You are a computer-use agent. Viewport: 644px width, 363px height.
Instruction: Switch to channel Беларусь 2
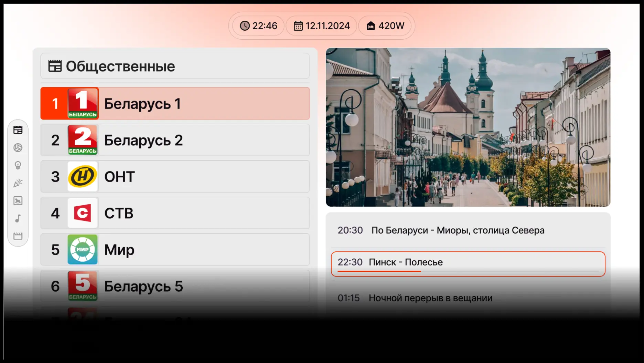coord(175,140)
